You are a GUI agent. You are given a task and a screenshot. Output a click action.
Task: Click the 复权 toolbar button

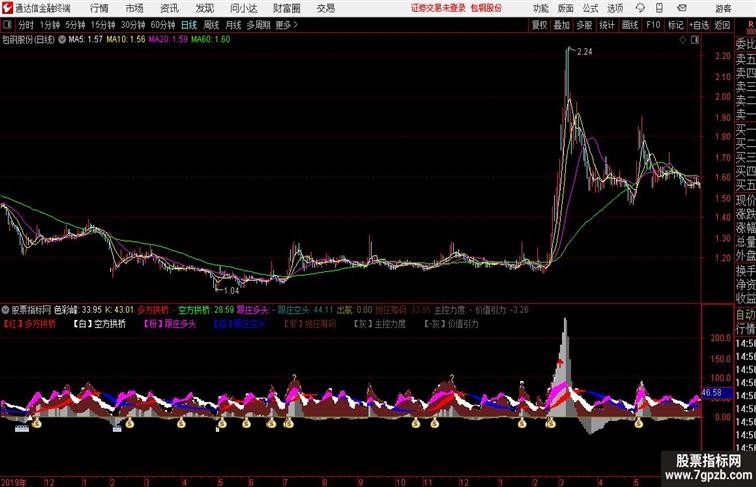click(540, 25)
